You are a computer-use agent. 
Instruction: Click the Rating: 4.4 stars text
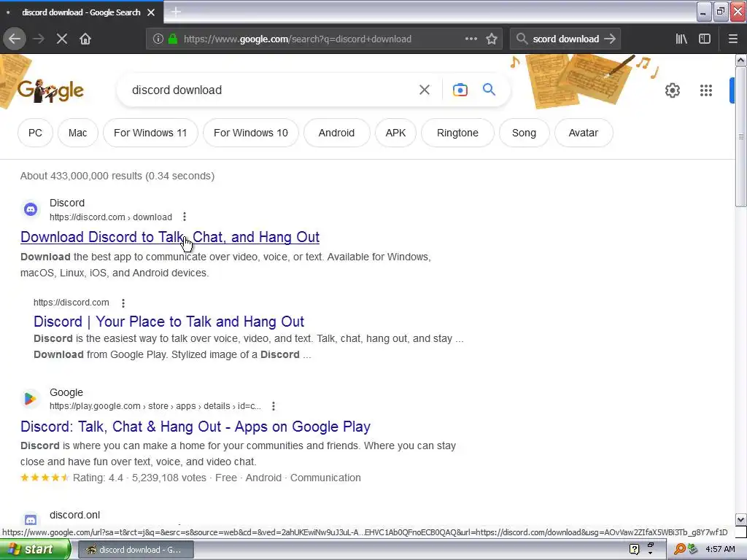point(98,478)
